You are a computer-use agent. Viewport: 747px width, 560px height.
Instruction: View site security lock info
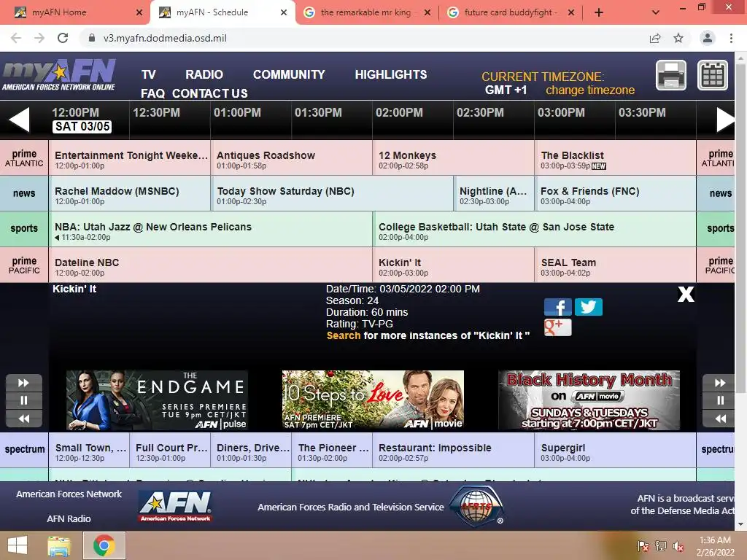point(91,38)
